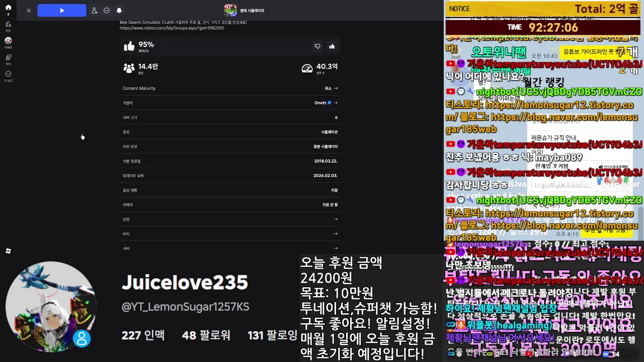Click the 2018.03.22. creation date
This screenshot has height=362, width=644.
pyautogui.click(x=326, y=161)
